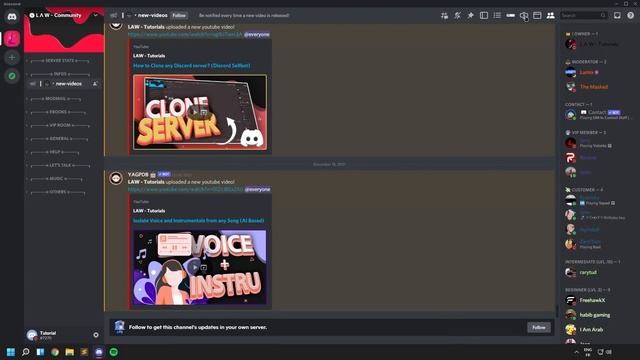Expand the LET'S TALK category
The image size is (640, 360).
pos(60,165)
